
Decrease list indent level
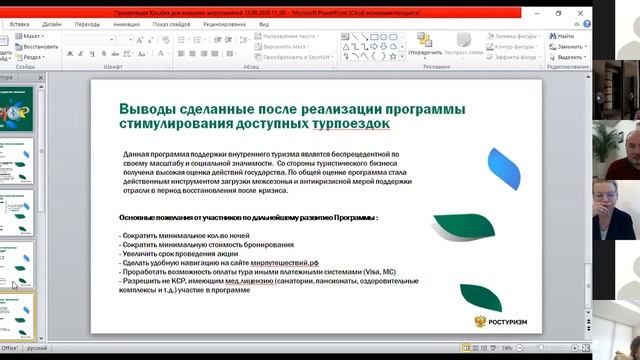pos(218,40)
